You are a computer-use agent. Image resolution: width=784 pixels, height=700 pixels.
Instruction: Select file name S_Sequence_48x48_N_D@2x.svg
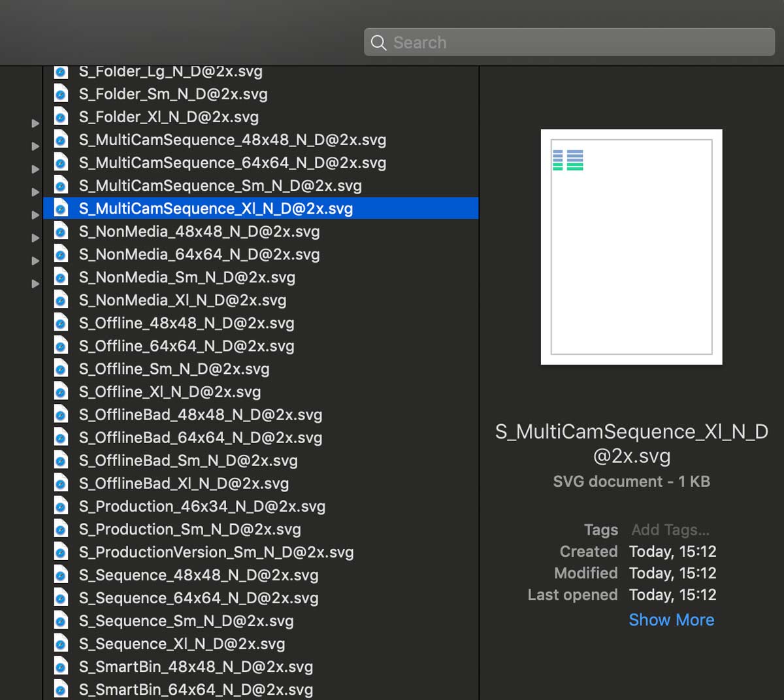click(199, 575)
